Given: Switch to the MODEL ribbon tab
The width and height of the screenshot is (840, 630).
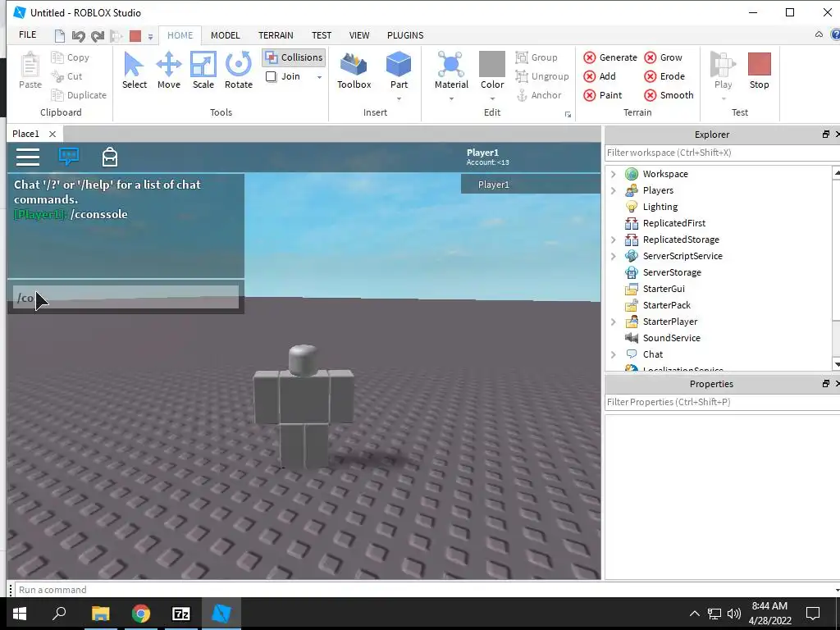Looking at the screenshot, I should [x=225, y=35].
